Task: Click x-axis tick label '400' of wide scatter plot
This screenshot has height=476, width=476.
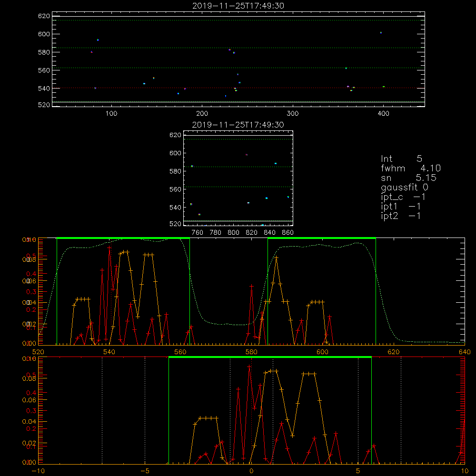Action: [x=383, y=114]
